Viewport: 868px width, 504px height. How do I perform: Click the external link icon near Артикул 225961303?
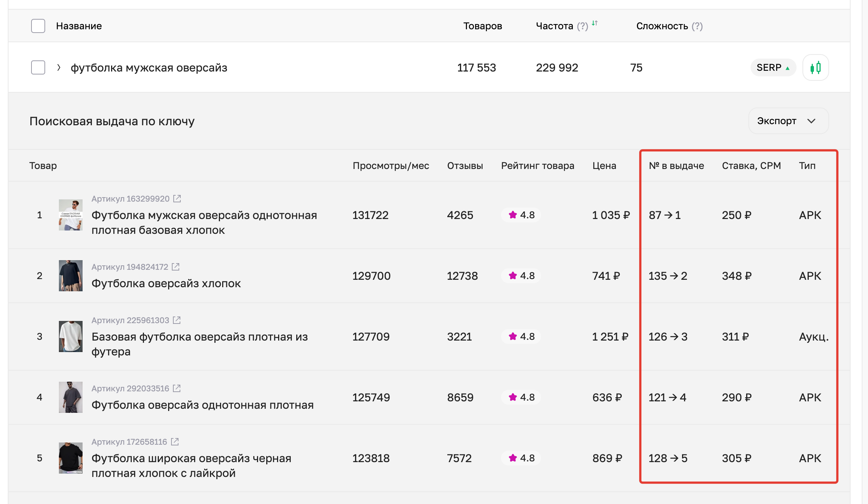pyautogui.click(x=177, y=320)
